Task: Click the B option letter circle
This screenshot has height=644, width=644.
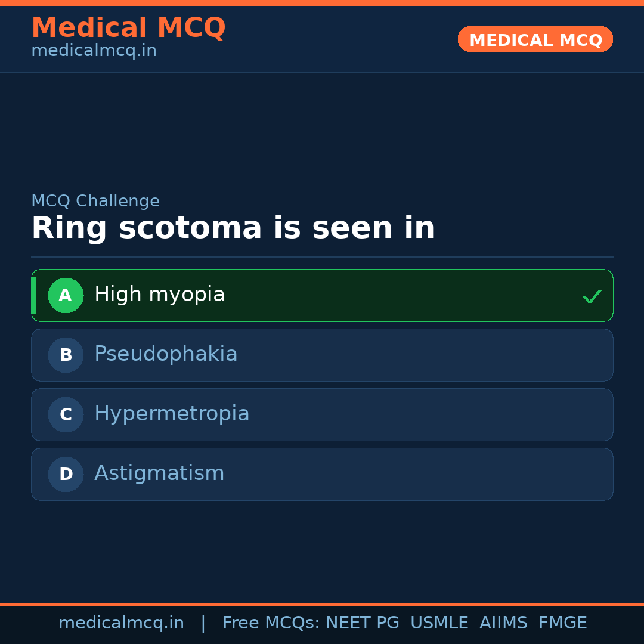Action: click(66, 355)
